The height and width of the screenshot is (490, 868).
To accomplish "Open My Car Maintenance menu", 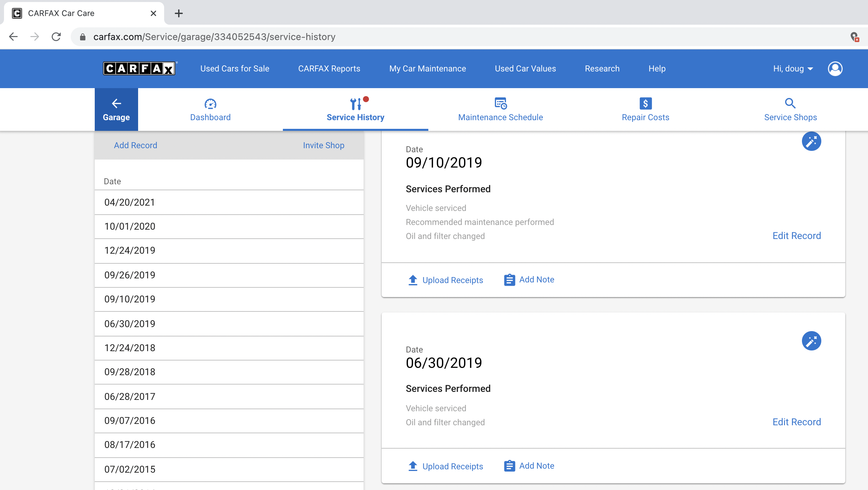I will pos(427,69).
